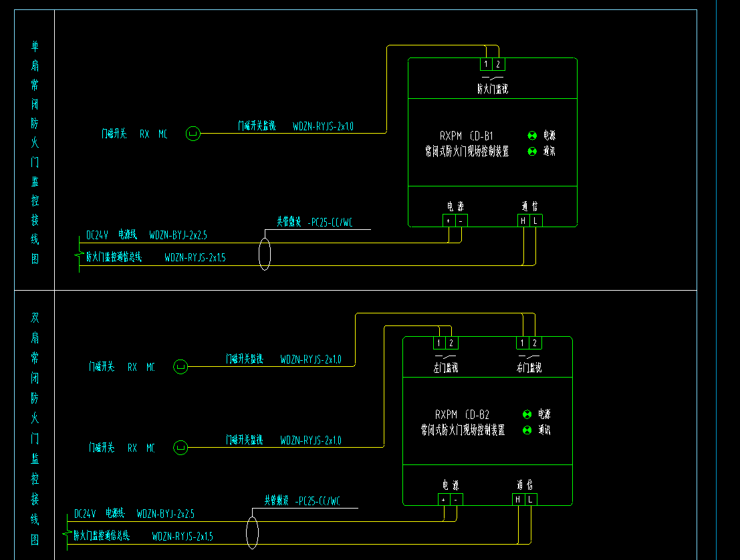This screenshot has width=740, height=560.
Task: Click terminal 1 above the 右门监视 label
Action: 523,343
